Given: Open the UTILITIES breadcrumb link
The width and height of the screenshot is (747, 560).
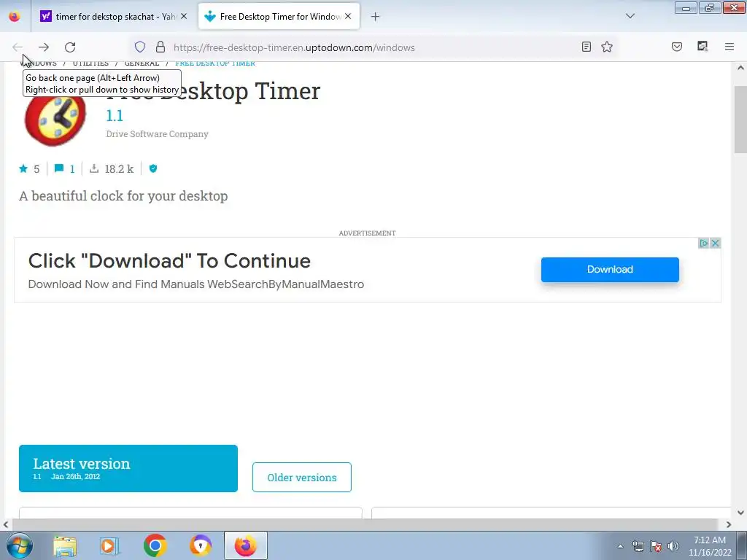Looking at the screenshot, I should click(x=90, y=64).
